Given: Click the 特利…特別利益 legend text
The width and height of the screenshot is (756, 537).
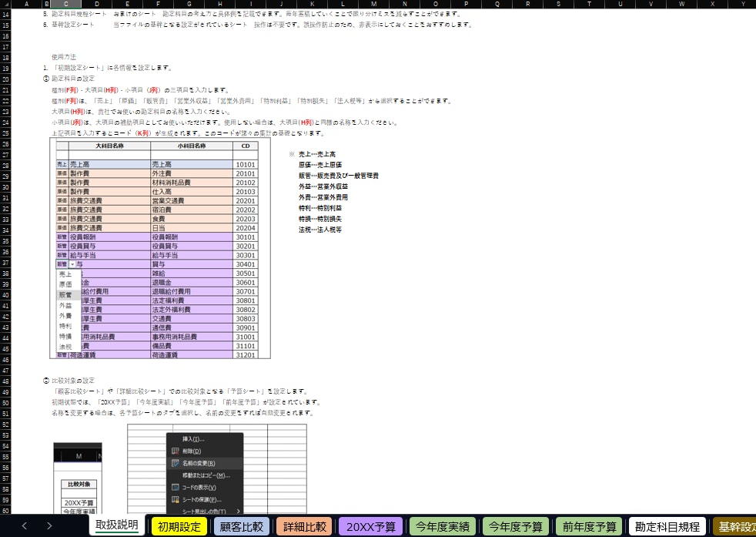Looking at the screenshot, I should tap(320, 208).
